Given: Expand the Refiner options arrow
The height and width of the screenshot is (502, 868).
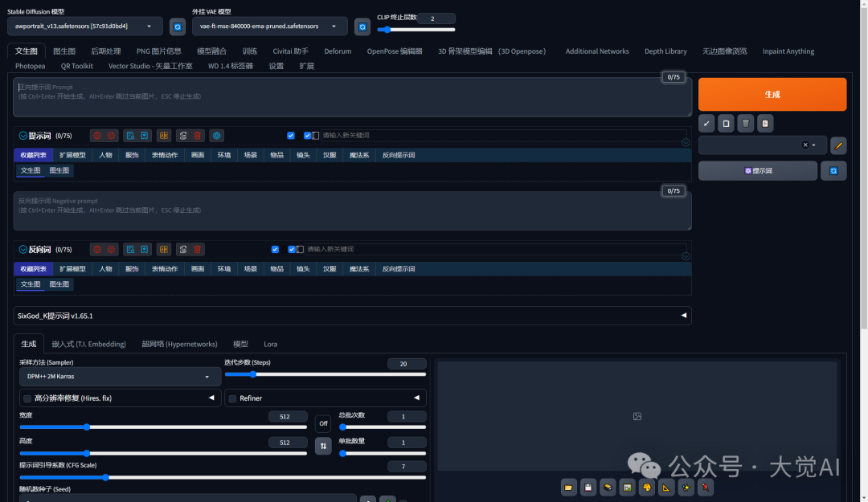Looking at the screenshot, I should (416, 398).
